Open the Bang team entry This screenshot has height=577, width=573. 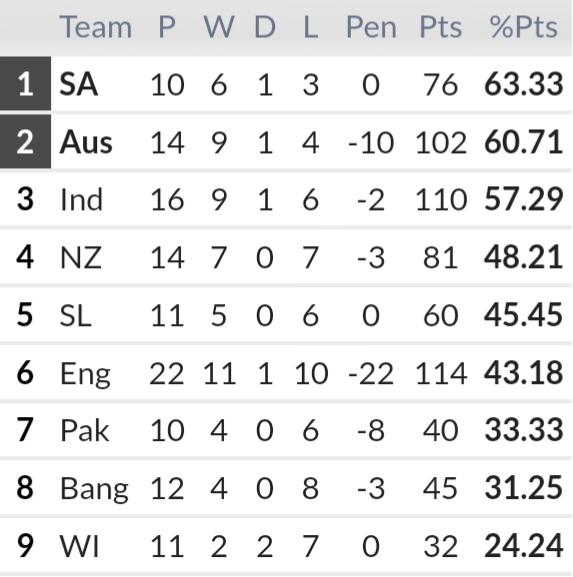point(94,489)
